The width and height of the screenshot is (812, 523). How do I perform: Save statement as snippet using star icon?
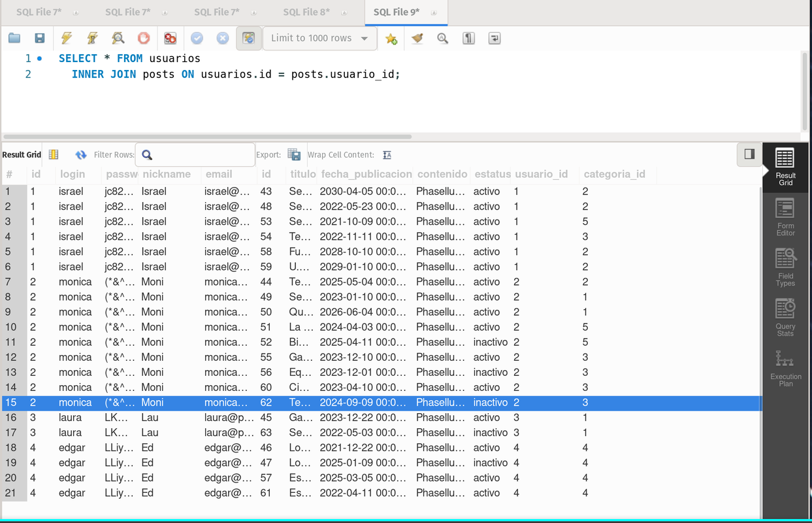click(x=391, y=39)
